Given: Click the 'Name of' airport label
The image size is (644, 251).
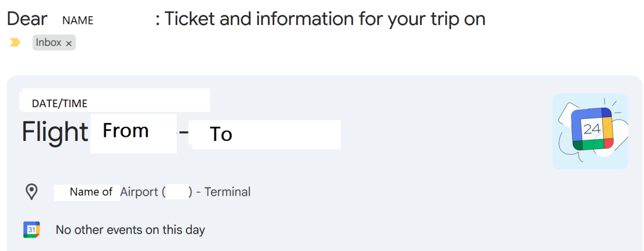Looking at the screenshot, I should click(91, 192).
